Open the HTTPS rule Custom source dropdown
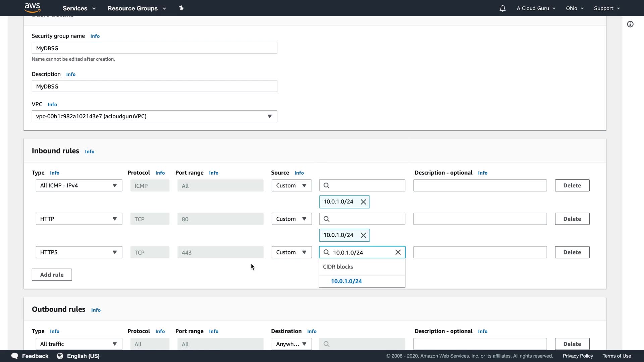This screenshot has width=644, height=362. tap(291, 252)
